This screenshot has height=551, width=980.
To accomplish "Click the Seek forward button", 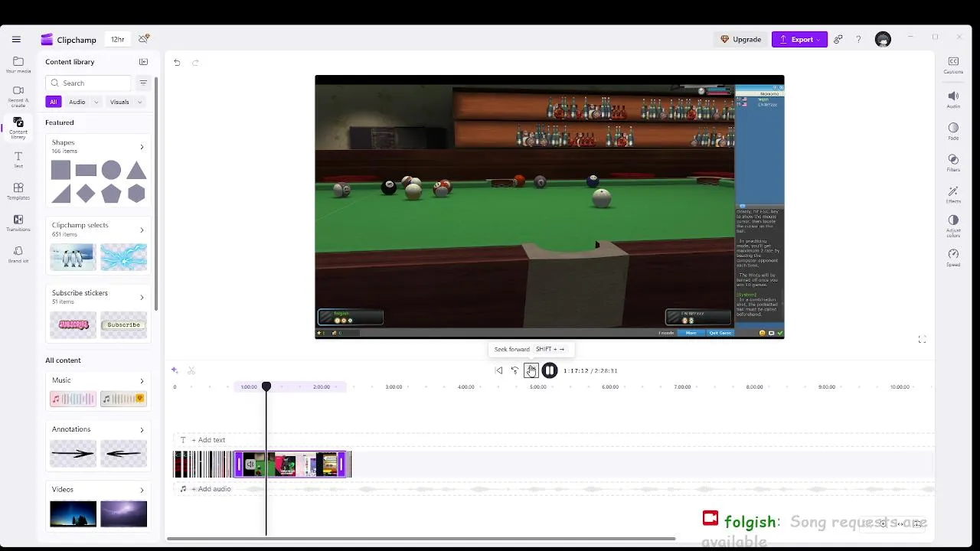I will [x=531, y=370].
